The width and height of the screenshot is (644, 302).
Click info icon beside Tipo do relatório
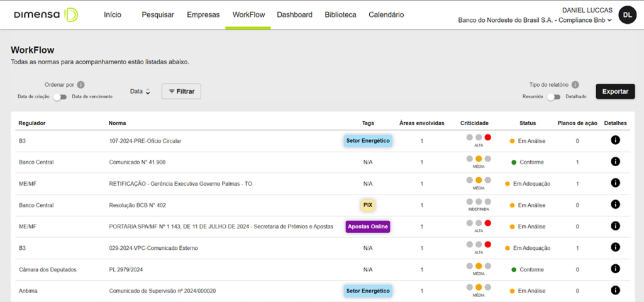(575, 84)
